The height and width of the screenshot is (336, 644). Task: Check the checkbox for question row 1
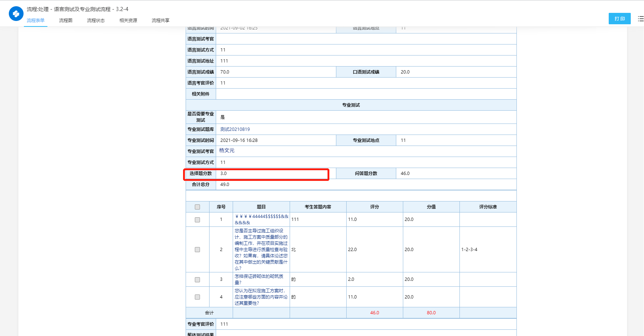click(x=197, y=219)
